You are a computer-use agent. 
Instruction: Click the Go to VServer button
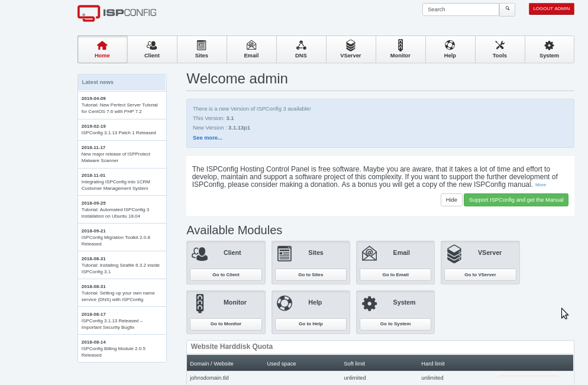pos(480,274)
